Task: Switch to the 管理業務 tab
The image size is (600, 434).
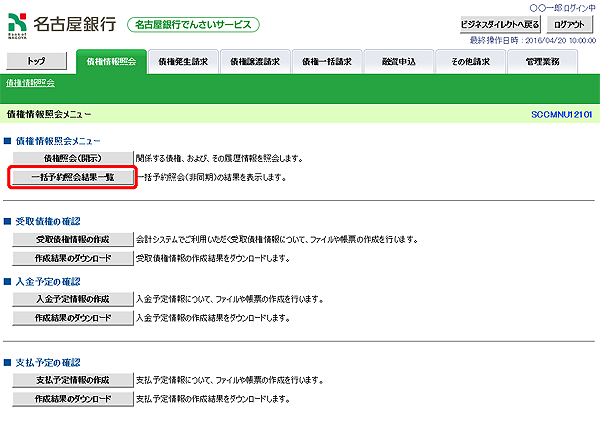Action: point(542,62)
